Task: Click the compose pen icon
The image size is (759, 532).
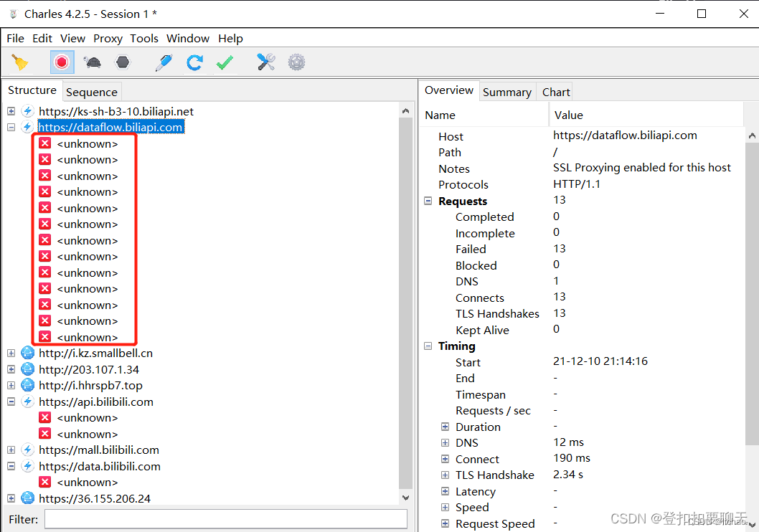Action: coord(164,62)
